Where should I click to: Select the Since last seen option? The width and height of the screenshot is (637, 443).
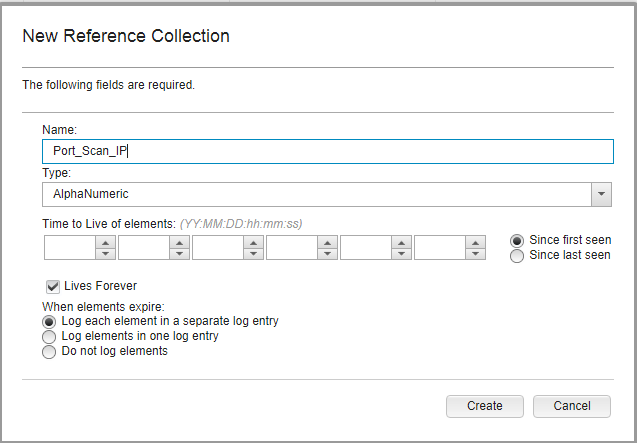pos(517,256)
